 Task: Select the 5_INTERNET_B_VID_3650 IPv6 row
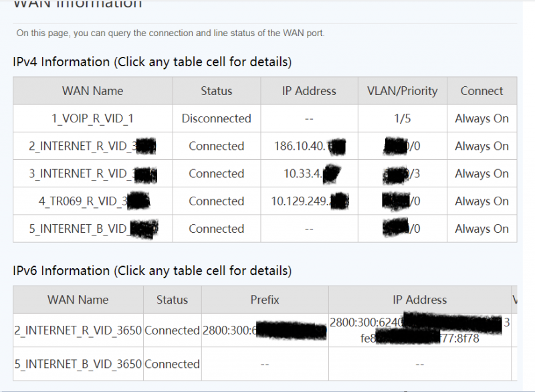click(265, 364)
